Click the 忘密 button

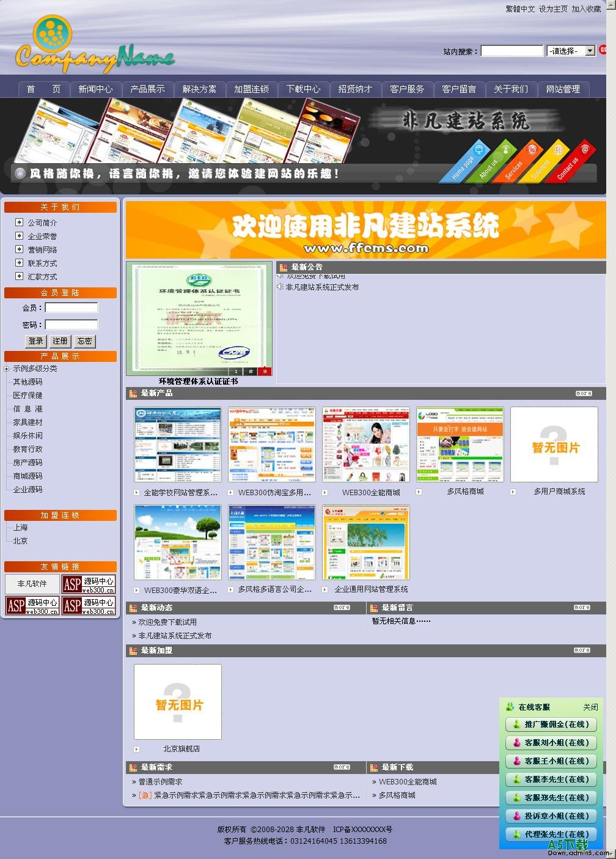(x=85, y=341)
